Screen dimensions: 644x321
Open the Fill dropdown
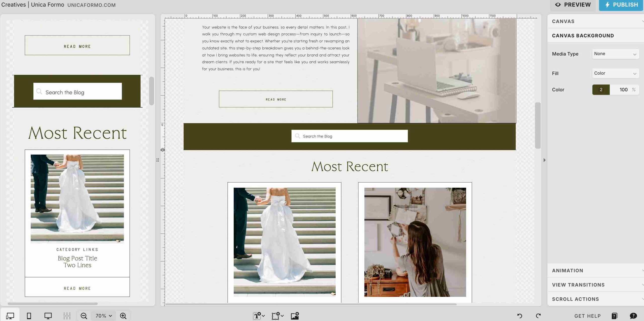(616, 73)
